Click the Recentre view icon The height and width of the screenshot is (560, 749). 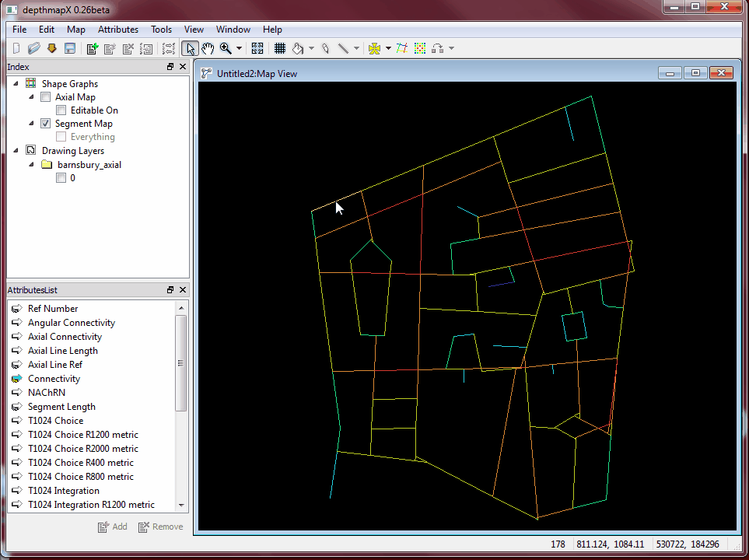[257, 48]
